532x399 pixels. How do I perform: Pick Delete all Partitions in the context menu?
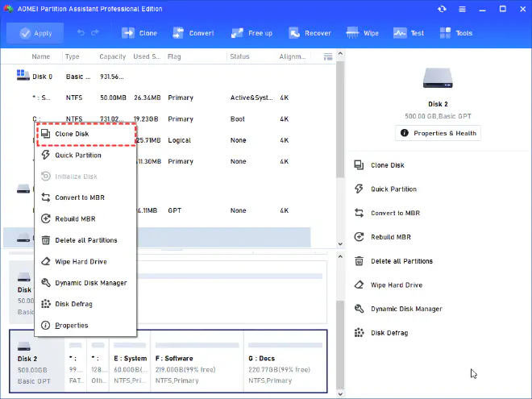point(85,240)
